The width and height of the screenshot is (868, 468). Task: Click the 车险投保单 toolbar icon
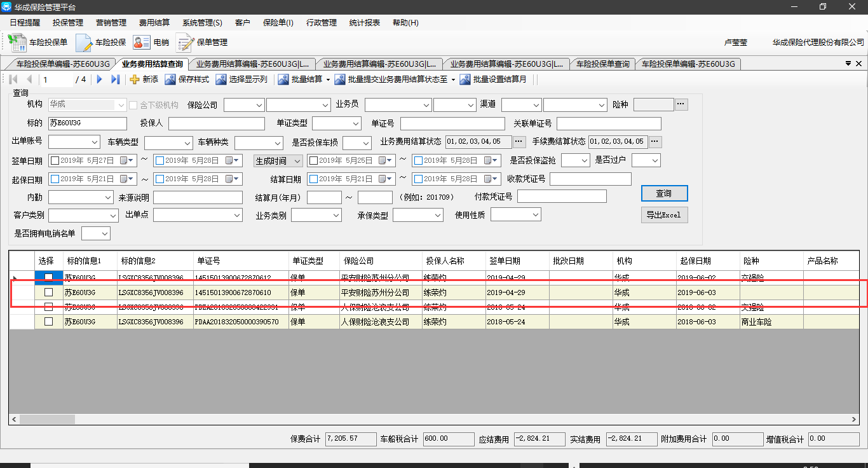17,42
